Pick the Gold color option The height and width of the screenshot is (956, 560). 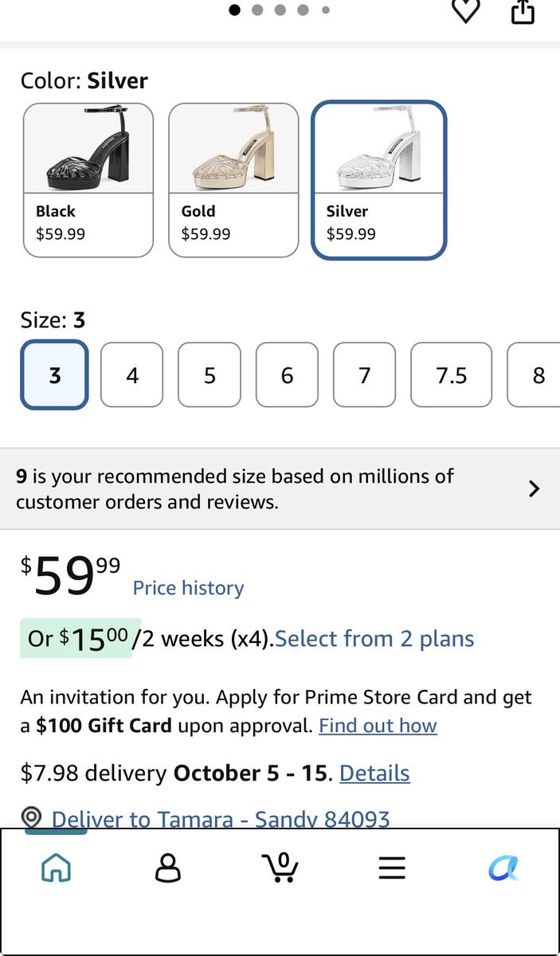point(233,181)
